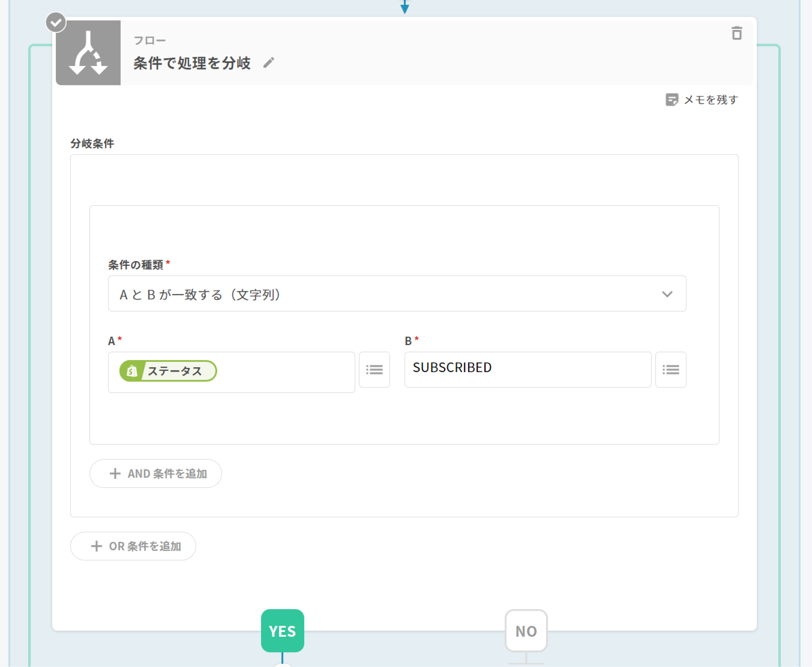Click the Shopify ステータス tag
This screenshot has height=667, width=812.
[x=168, y=371]
